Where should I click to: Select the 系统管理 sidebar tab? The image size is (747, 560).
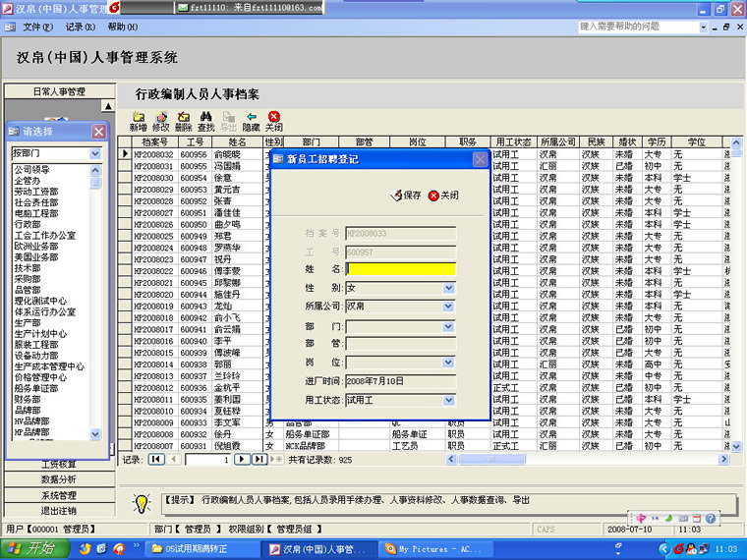(60, 495)
